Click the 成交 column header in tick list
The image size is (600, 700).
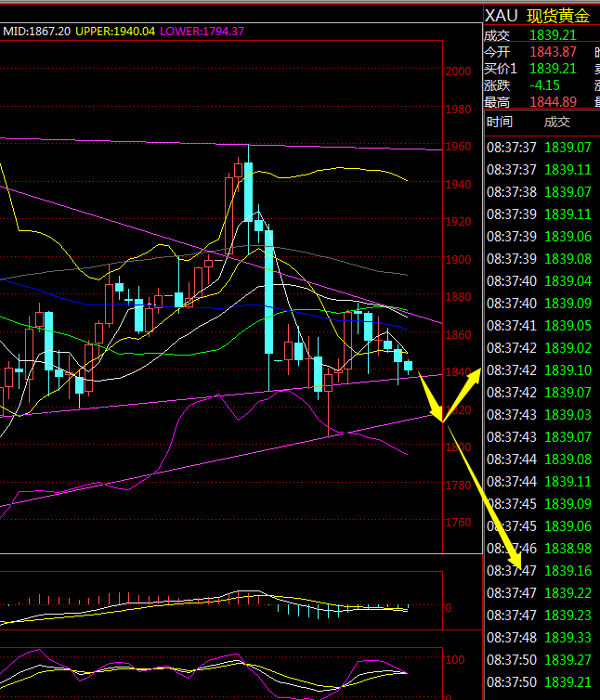point(557,122)
